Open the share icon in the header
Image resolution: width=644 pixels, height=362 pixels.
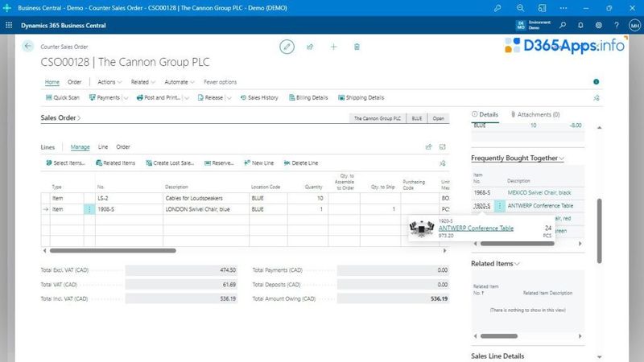click(x=310, y=47)
